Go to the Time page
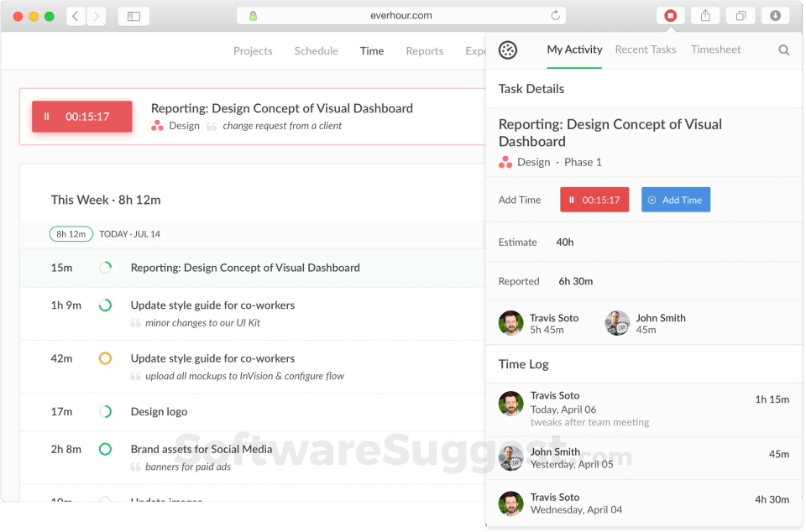 (372, 51)
